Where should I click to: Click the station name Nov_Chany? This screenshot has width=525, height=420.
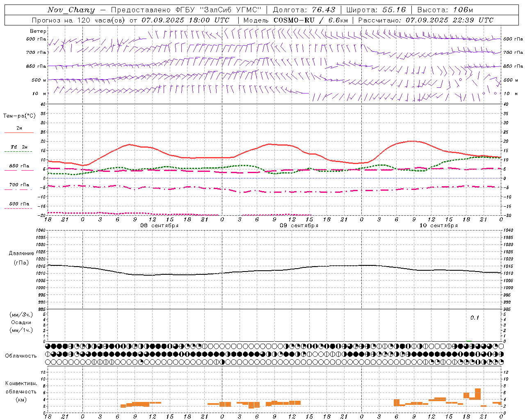click(x=71, y=10)
